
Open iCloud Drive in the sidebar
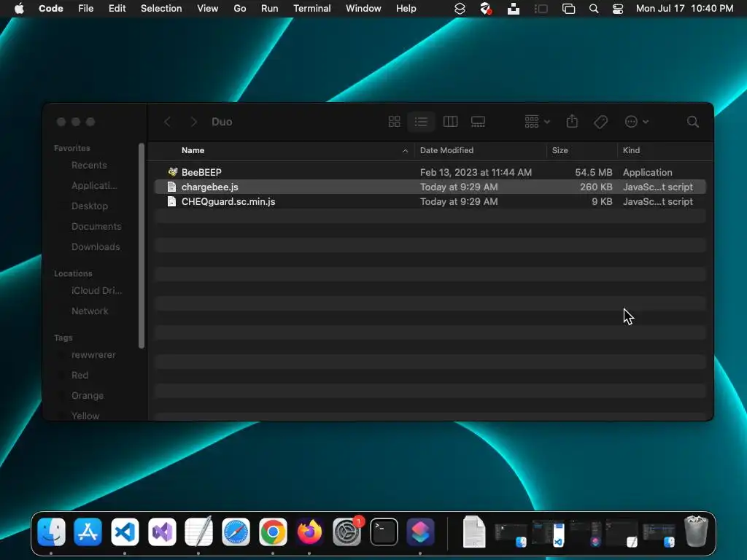pyautogui.click(x=96, y=290)
